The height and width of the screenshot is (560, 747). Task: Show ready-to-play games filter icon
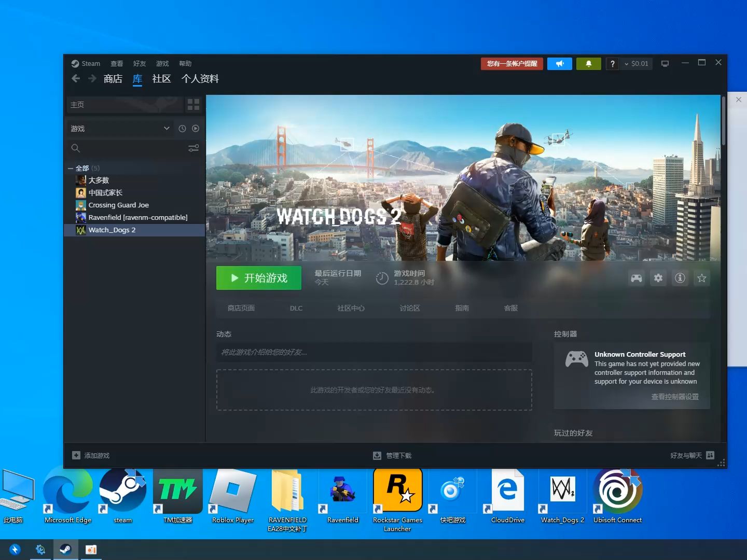(196, 129)
